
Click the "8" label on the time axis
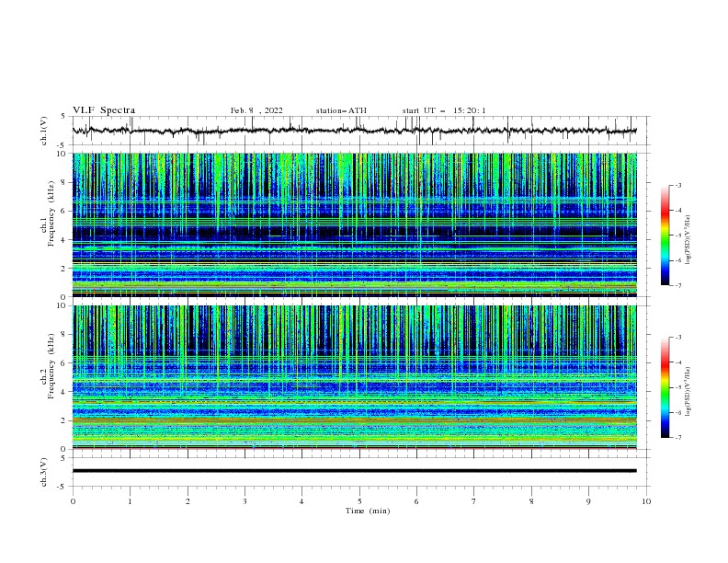tap(531, 501)
